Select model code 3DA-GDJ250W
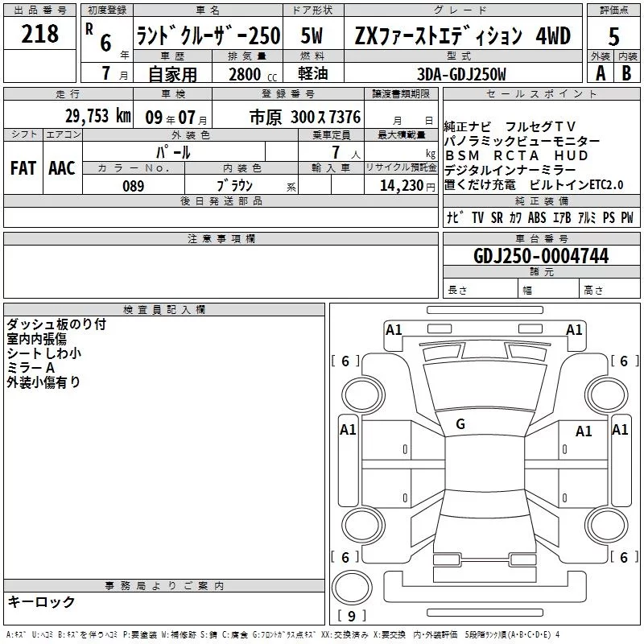Screen dimensions: 644x644 tap(461, 74)
